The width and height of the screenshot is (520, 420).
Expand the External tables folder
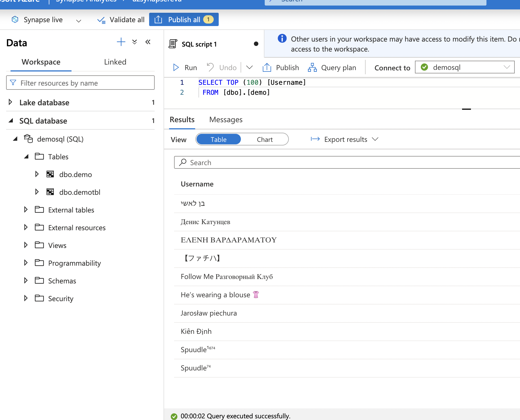pos(26,209)
